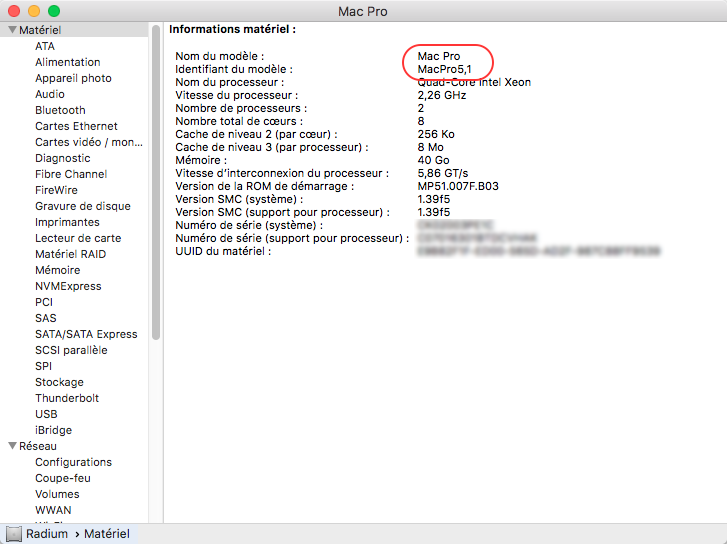Viewport: 727px width, 544px height.
Task: Select the 40 Go memory value
Action: click(x=433, y=160)
